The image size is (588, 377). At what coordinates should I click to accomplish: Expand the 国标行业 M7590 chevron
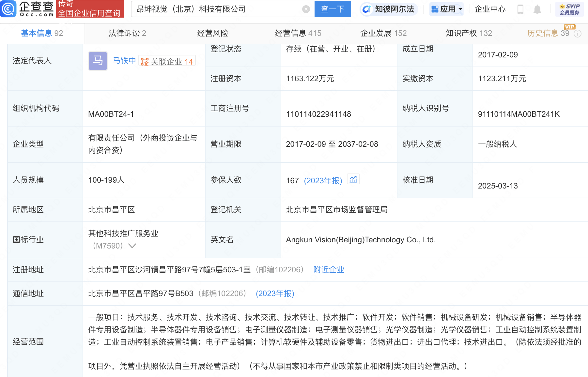132,246
